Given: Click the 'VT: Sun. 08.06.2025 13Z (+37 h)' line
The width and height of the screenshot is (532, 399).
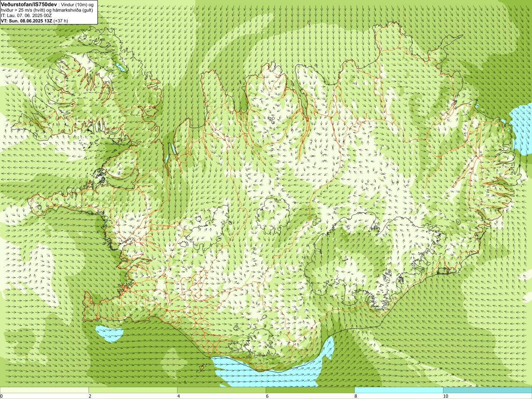Looking at the screenshot, I should (34, 21).
